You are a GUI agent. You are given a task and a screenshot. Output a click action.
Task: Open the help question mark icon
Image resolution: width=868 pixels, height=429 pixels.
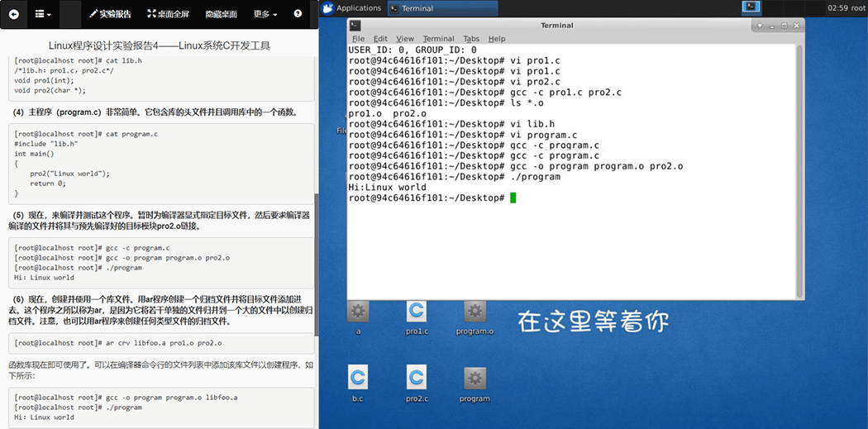298,14
